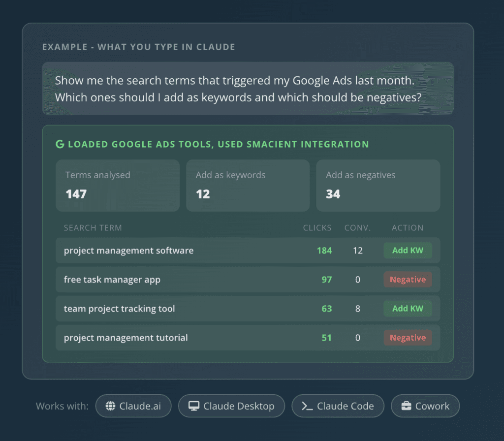Click Add KW for team project tracking tool
The height and width of the screenshot is (441, 504).
point(408,309)
